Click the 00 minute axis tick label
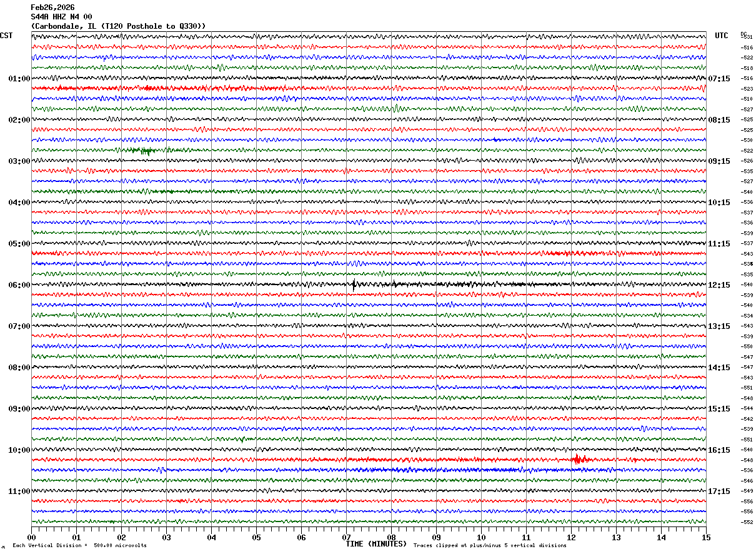The width and height of the screenshot is (756, 554). coord(31,537)
